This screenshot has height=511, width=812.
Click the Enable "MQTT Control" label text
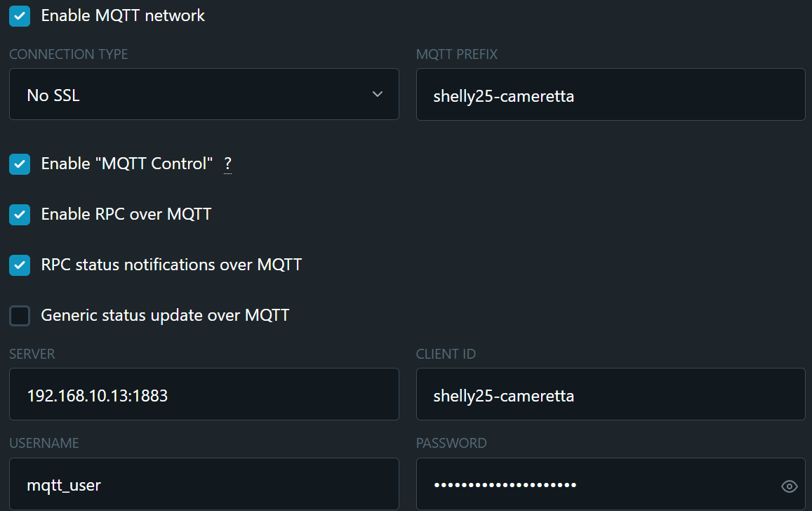click(x=127, y=164)
